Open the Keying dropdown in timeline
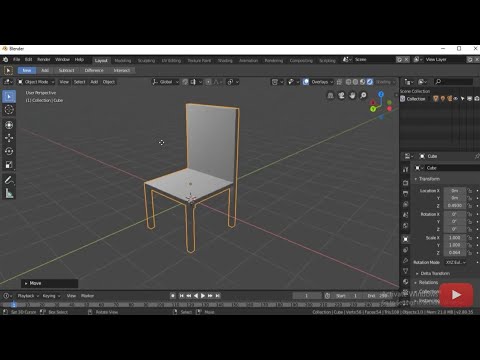Screen dimensions: 480x360 [x=51, y=296]
